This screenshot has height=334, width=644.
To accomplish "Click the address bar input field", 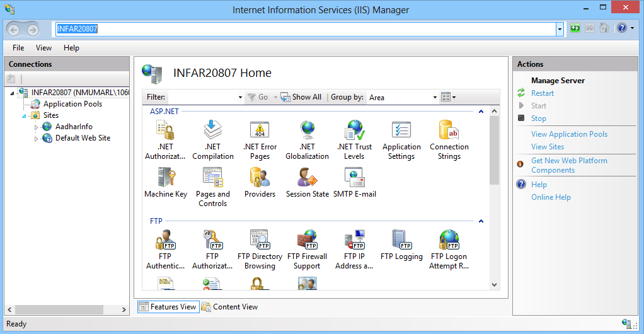I will point(306,29).
